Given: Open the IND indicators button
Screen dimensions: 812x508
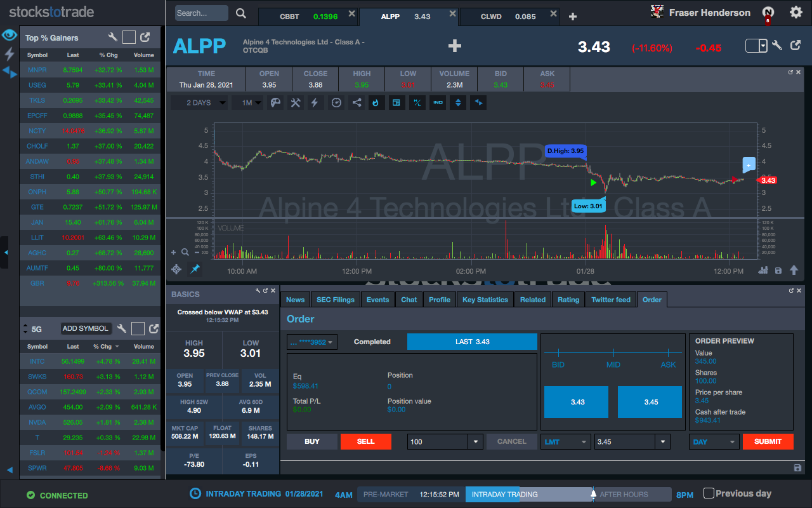Looking at the screenshot, I should (438, 102).
